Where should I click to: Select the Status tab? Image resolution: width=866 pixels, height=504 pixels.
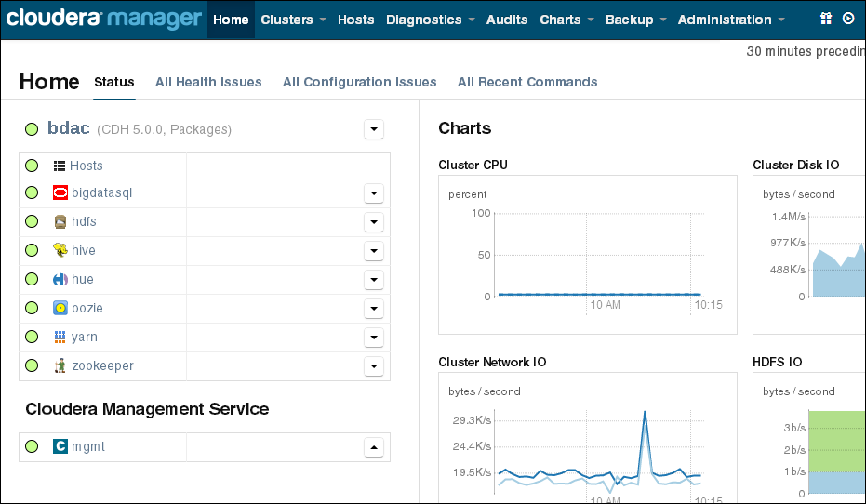coord(114,82)
